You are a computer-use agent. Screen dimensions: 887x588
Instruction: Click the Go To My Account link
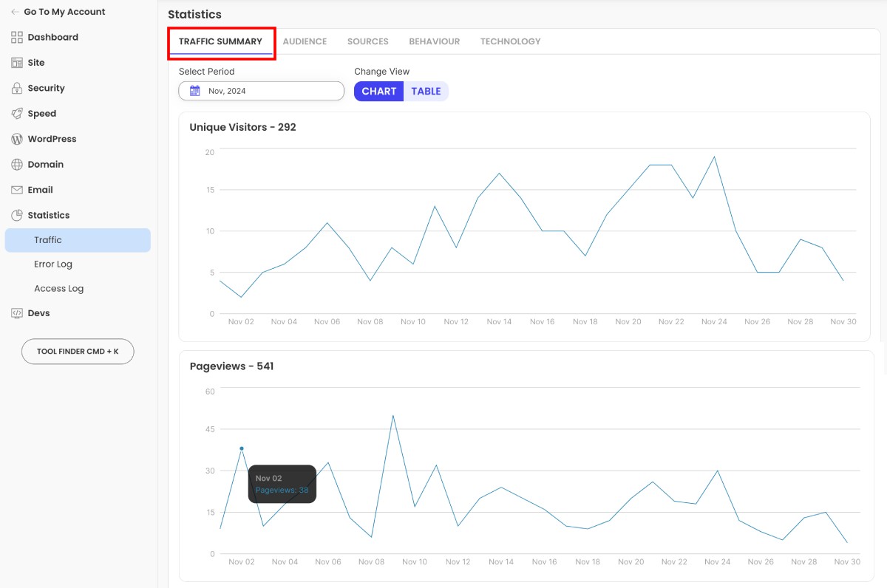[x=65, y=11]
